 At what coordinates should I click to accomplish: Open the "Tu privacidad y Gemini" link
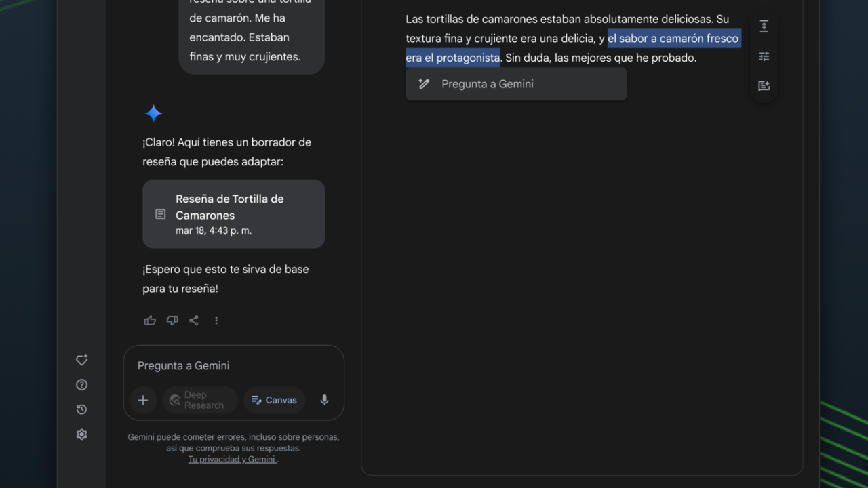(x=232, y=459)
